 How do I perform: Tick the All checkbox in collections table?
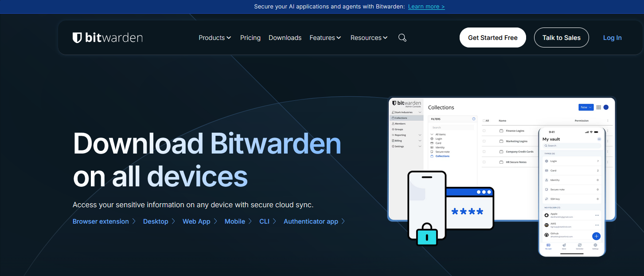tap(484, 121)
